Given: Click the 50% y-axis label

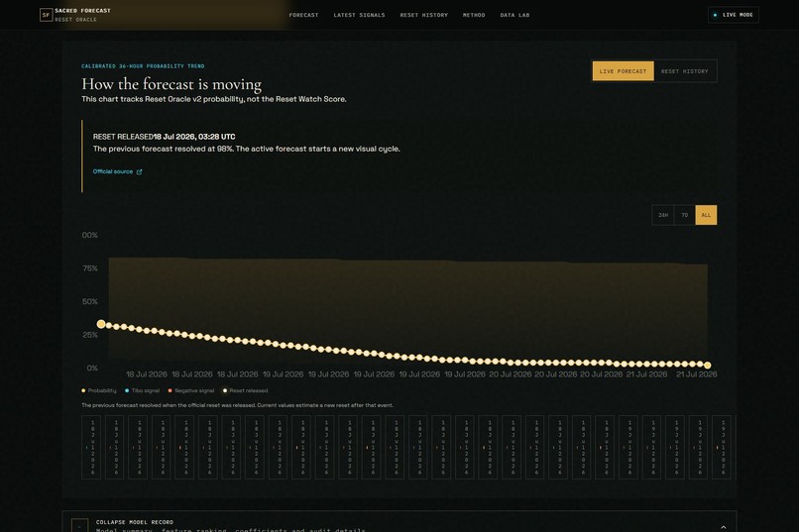Looking at the screenshot, I should [x=90, y=301].
